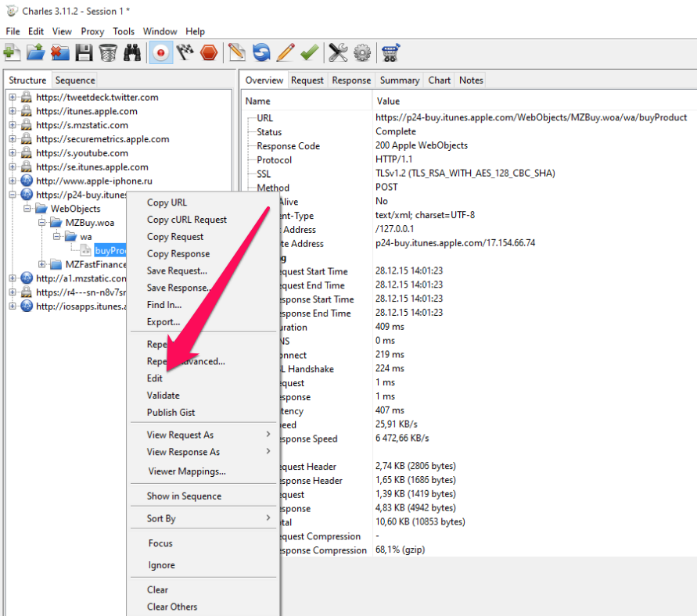Save session using the floppy disk icon
The height and width of the screenshot is (616, 697).
pyautogui.click(x=84, y=52)
